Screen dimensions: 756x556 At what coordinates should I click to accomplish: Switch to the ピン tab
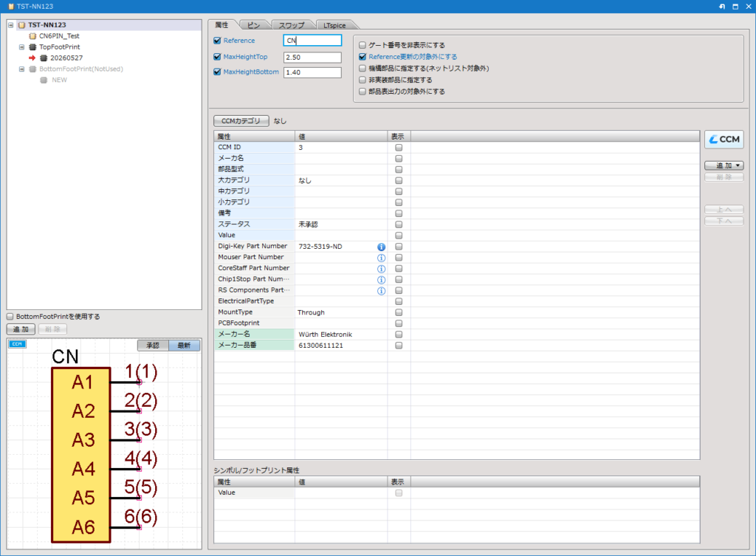click(x=254, y=26)
